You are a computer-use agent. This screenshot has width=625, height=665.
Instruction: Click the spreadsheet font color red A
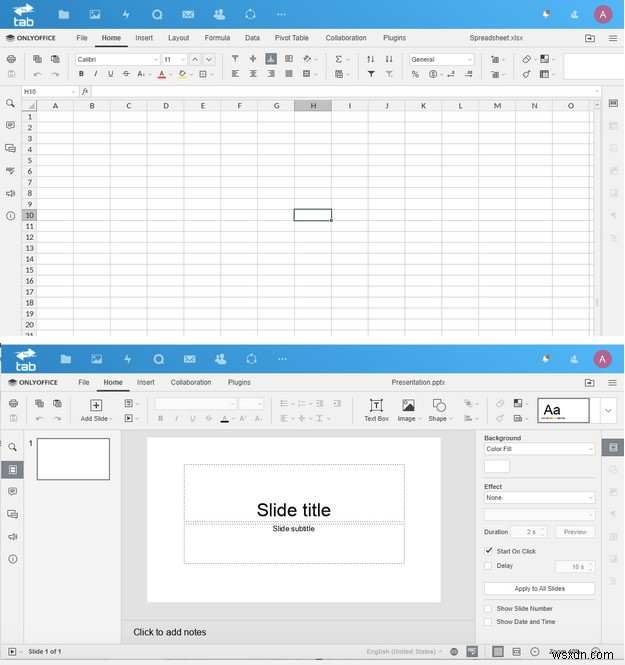162,74
